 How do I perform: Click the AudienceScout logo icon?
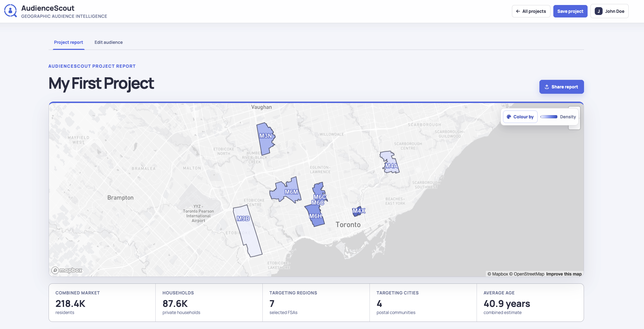click(10, 11)
